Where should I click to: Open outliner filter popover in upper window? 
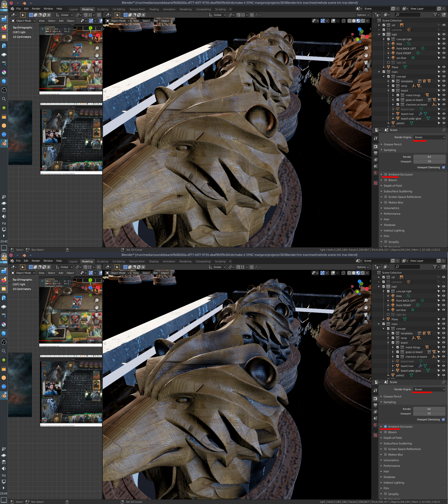pyautogui.click(x=436, y=15)
